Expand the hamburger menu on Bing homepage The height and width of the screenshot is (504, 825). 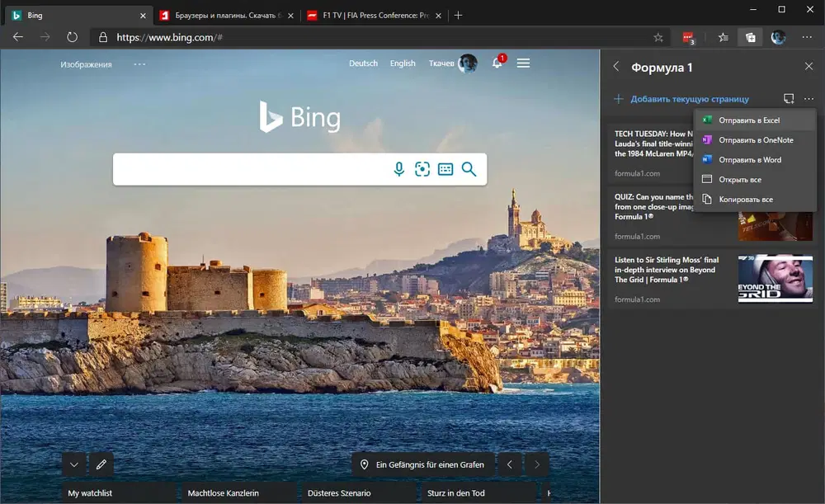point(523,63)
